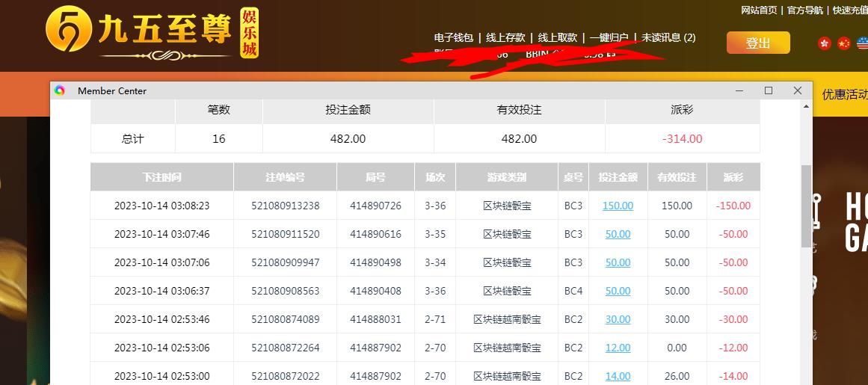Screen dimensions: 868x385
Task: Click the Member Center window app icon
Action: tap(60, 90)
